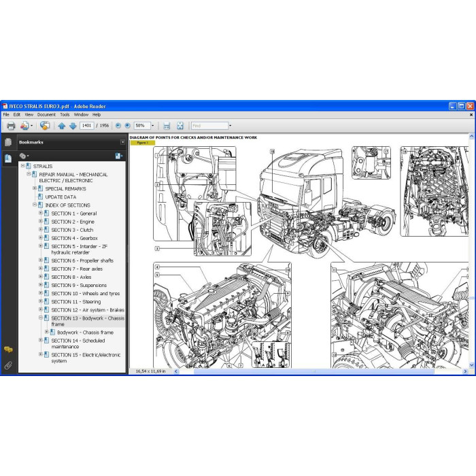Viewport: 476px width, 476px height.
Task: Click the Create PDF online icon
Action: (24, 126)
